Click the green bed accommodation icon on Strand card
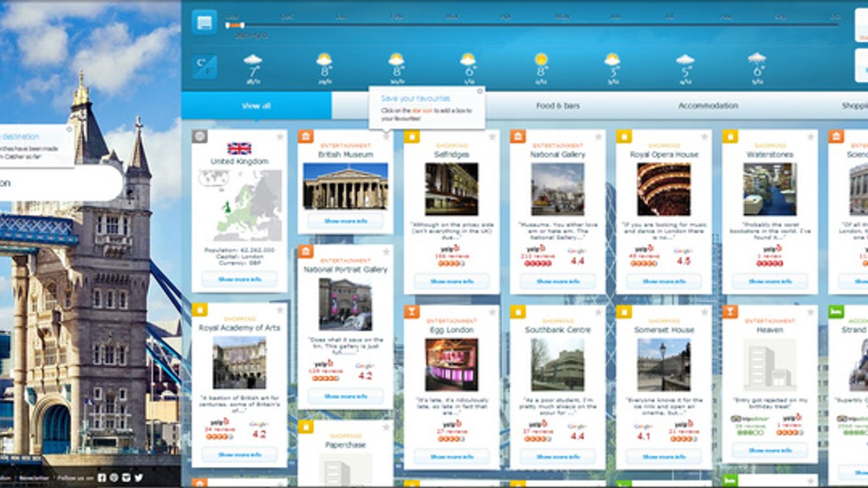This screenshot has width=868, height=488. [836, 312]
